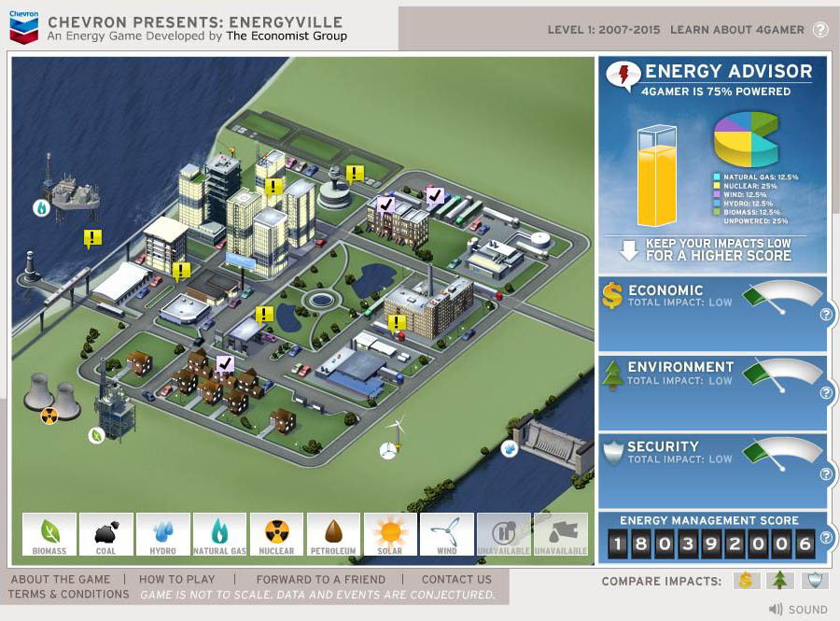Screen dimensions: 840x621
Task: Open the How to Play instructions
Action: click(x=176, y=579)
